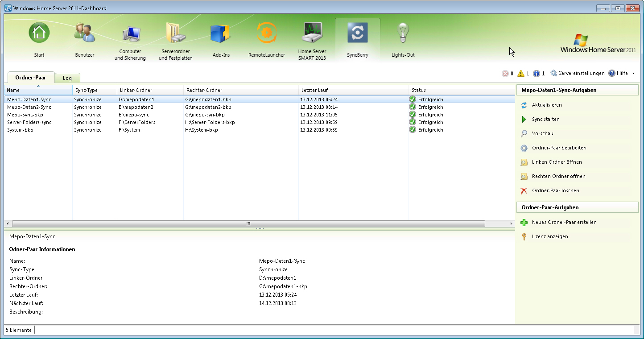
Task: Select the System-bkp row
Action: [x=260, y=130]
